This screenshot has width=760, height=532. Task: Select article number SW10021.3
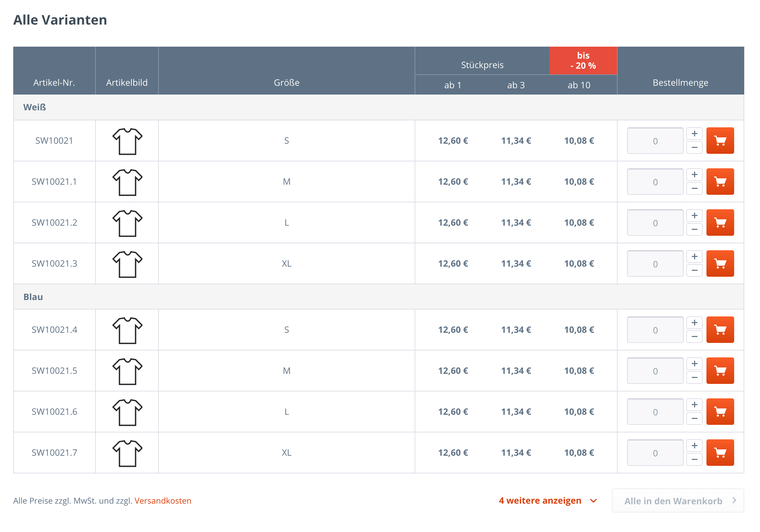[54, 263]
